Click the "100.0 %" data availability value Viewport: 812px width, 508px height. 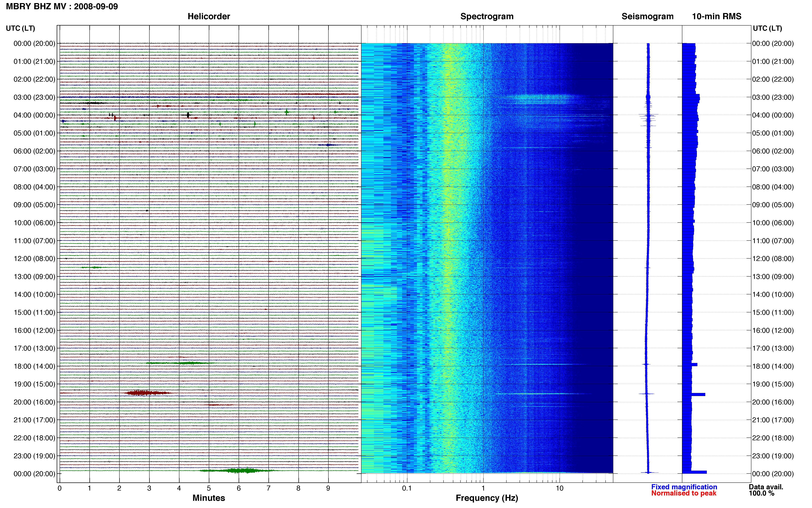(761, 493)
